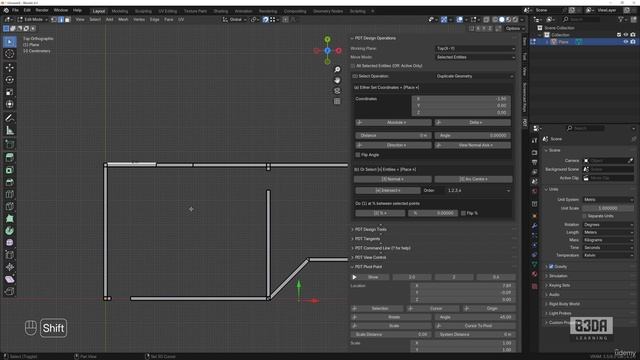Tick the Flip Angle checkbox
640x360 pixels.
pos(358,155)
